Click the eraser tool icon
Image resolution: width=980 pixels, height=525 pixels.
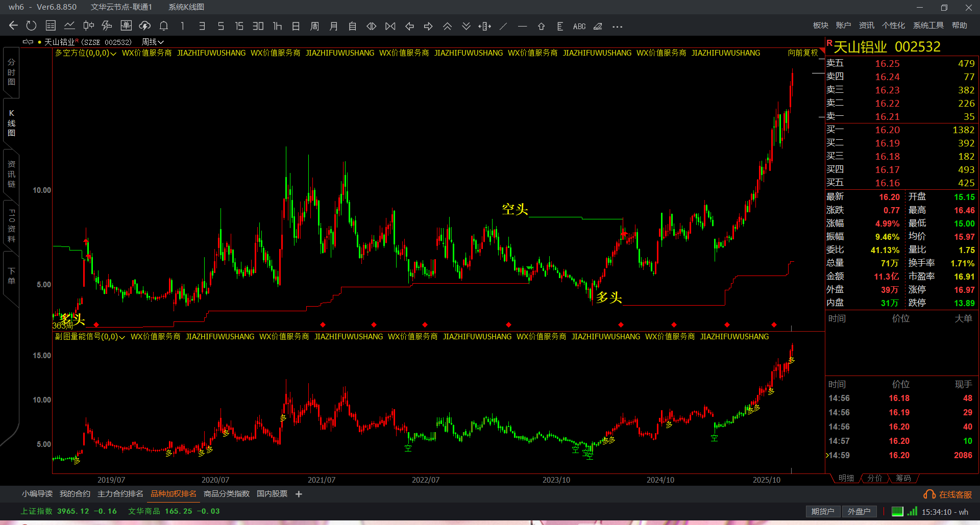pyautogui.click(x=598, y=26)
